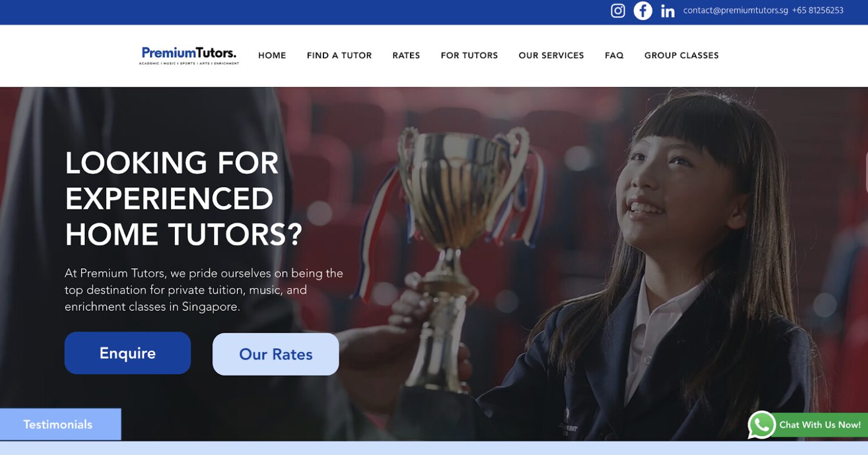Click the WhatsApp chat bubble icon
Image resolution: width=868 pixels, height=455 pixels.
[x=762, y=425]
